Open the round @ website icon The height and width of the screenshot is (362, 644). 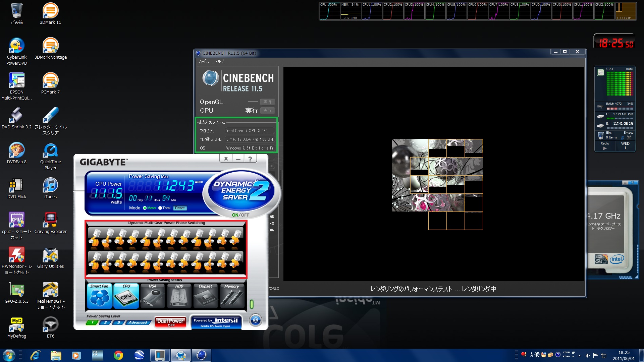click(x=255, y=320)
